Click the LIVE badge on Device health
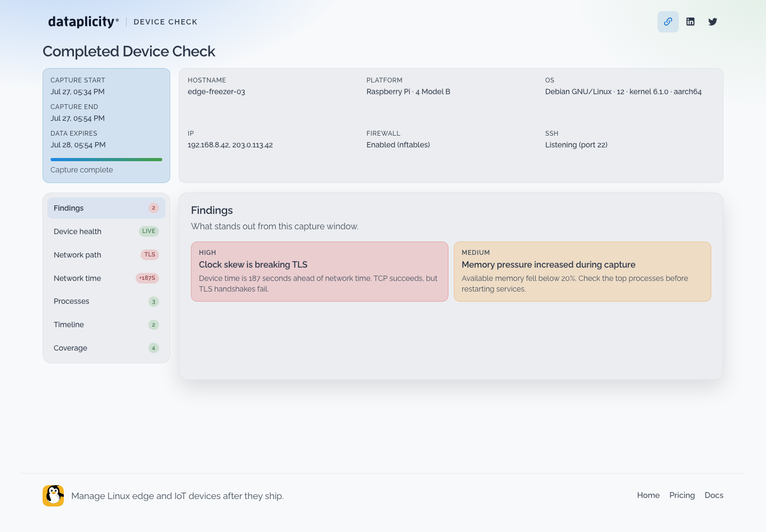This screenshot has height=532, width=766. [149, 231]
